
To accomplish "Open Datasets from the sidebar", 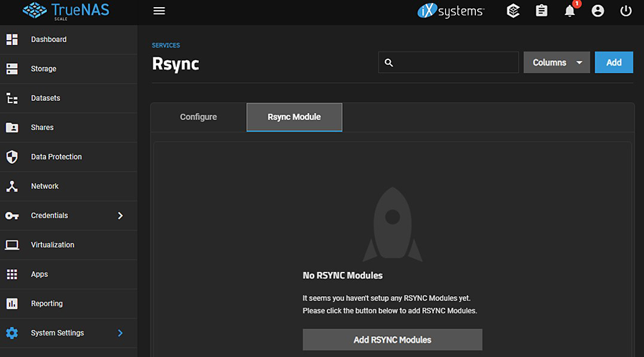I will tap(69, 98).
